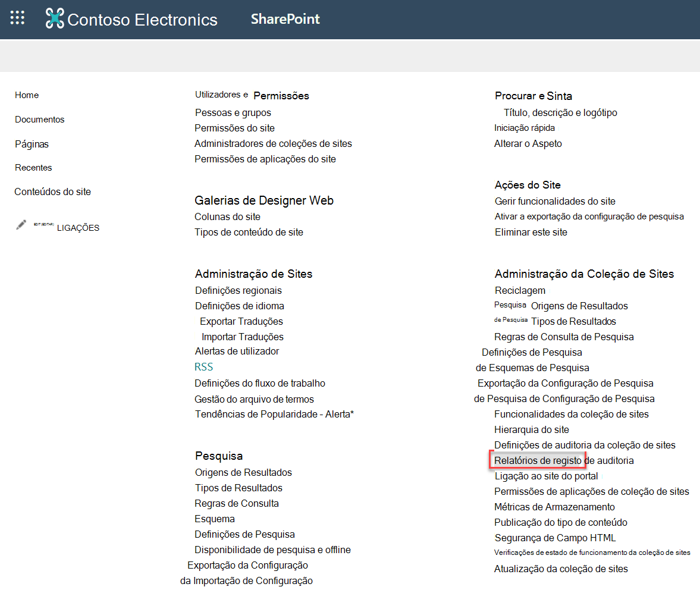Screen dimensions: 700x590
Task: Open Reciclagem in site collection administration
Action: click(x=520, y=290)
